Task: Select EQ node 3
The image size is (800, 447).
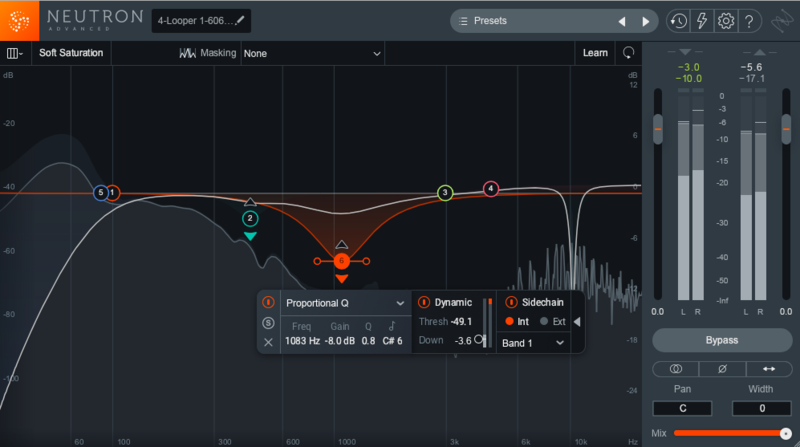Action: point(445,192)
